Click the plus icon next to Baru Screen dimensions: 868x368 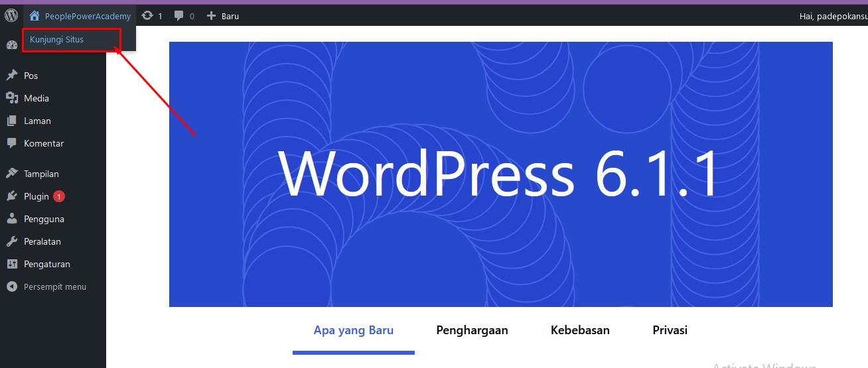point(211,16)
